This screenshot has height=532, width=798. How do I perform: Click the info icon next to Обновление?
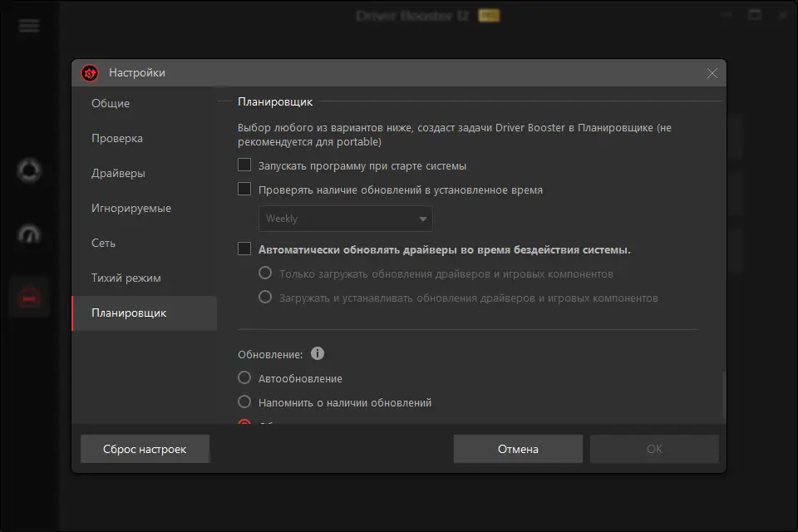[317, 353]
